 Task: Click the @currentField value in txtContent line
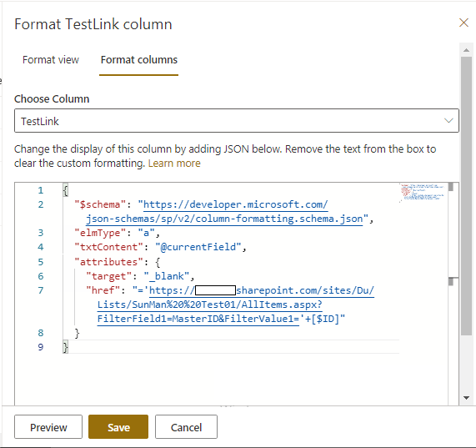point(198,247)
